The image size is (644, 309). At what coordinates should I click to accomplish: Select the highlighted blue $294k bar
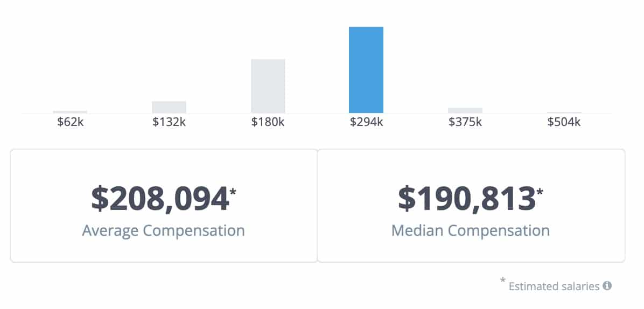(x=366, y=70)
